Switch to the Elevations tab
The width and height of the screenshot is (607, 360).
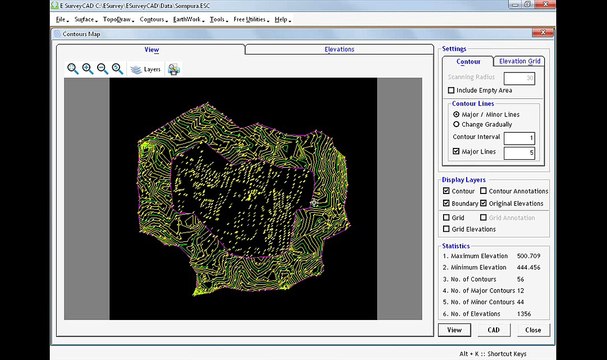click(339, 49)
